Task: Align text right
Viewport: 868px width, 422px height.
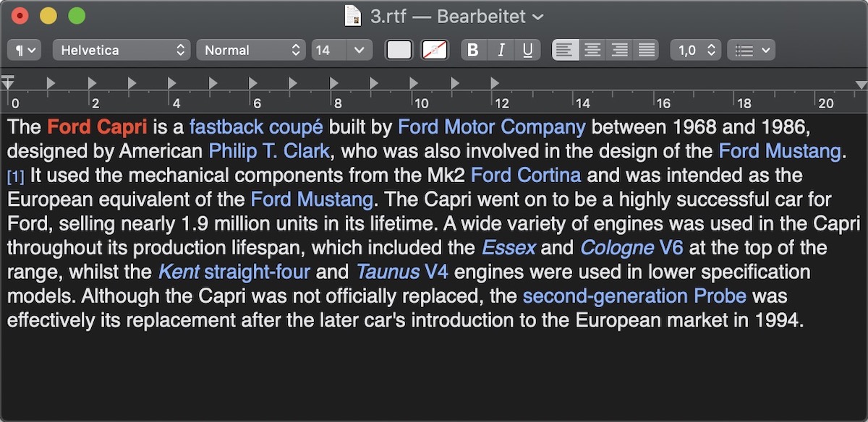Action: 619,50
